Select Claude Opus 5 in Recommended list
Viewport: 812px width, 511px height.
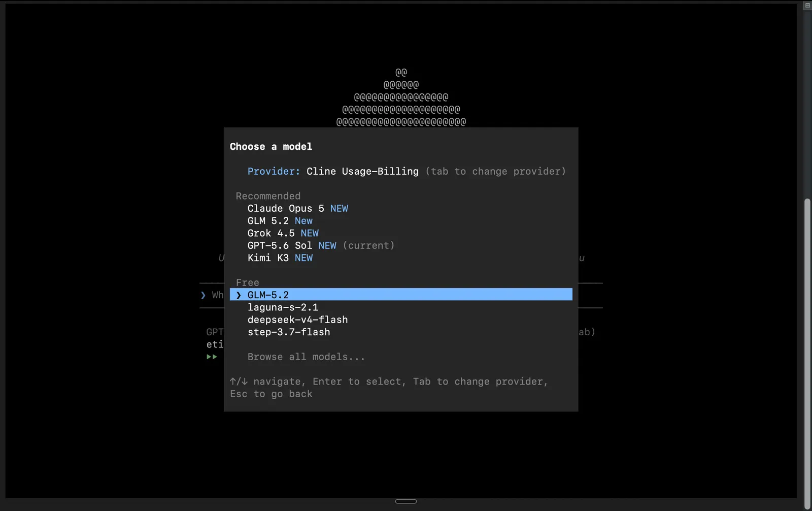297,208
